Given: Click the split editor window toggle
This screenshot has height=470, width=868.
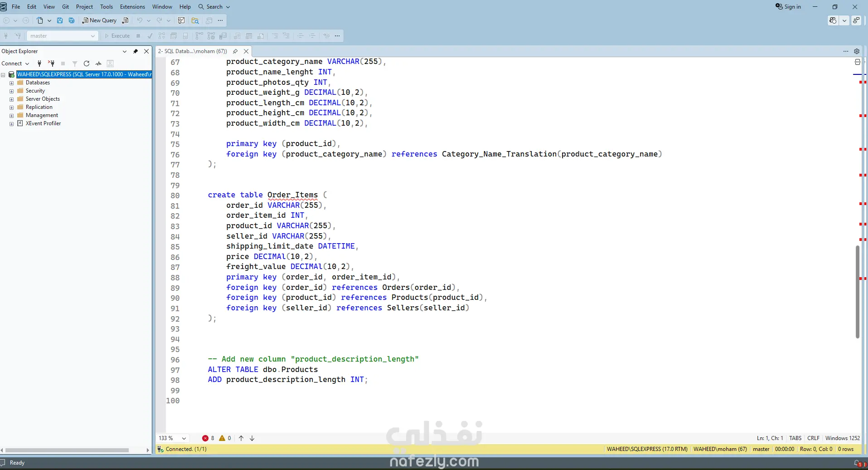Looking at the screenshot, I should (857, 62).
